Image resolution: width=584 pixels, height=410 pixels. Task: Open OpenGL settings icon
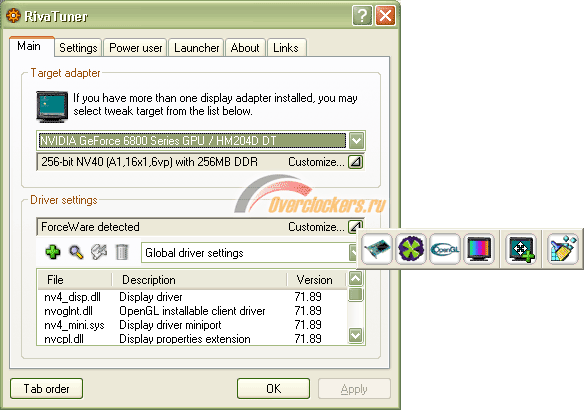445,248
